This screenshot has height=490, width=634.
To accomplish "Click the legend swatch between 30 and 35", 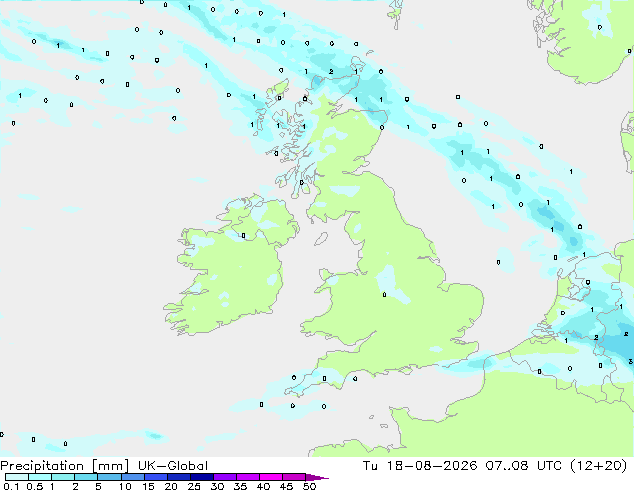I will coord(224,477).
